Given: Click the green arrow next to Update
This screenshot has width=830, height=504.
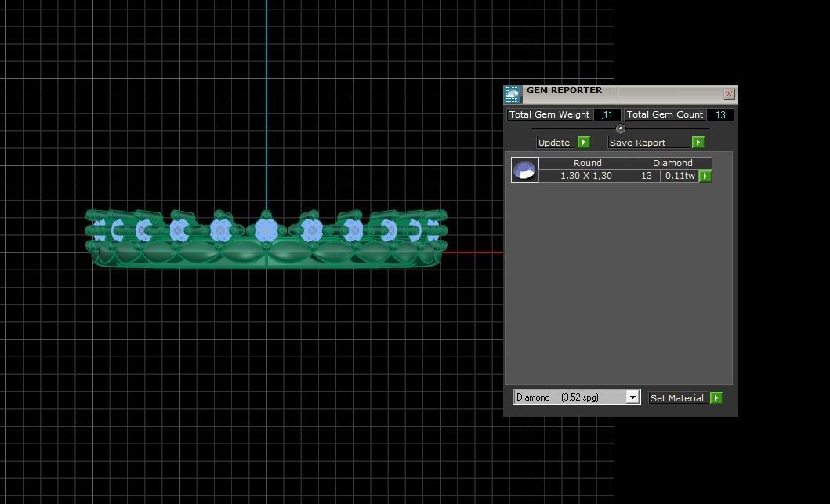Looking at the screenshot, I should click(583, 143).
